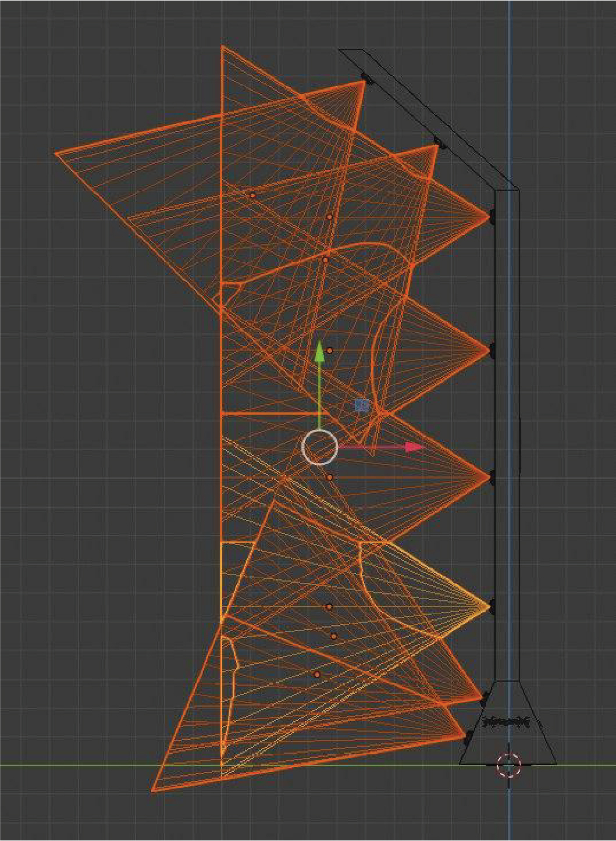The width and height of the screenshot is (616, 841).
Task: Select the origin dot just below the gizmo circle
Action: coord(330,477)
